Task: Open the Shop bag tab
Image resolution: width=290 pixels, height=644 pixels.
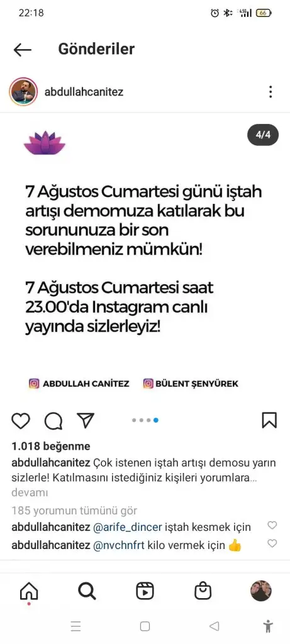Action: click(x=203, y=591)
